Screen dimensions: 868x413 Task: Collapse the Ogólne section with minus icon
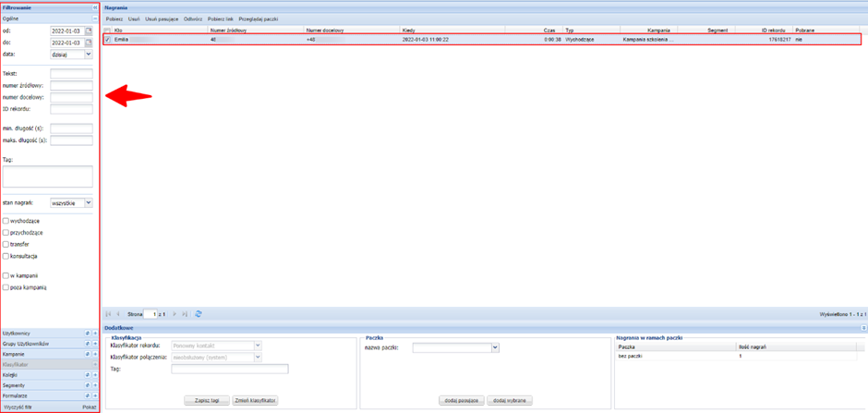95,18
